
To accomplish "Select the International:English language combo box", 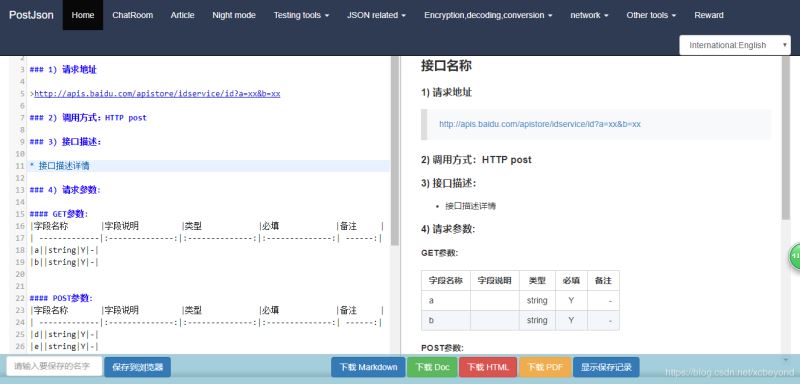I will click(x=735, y=45).
